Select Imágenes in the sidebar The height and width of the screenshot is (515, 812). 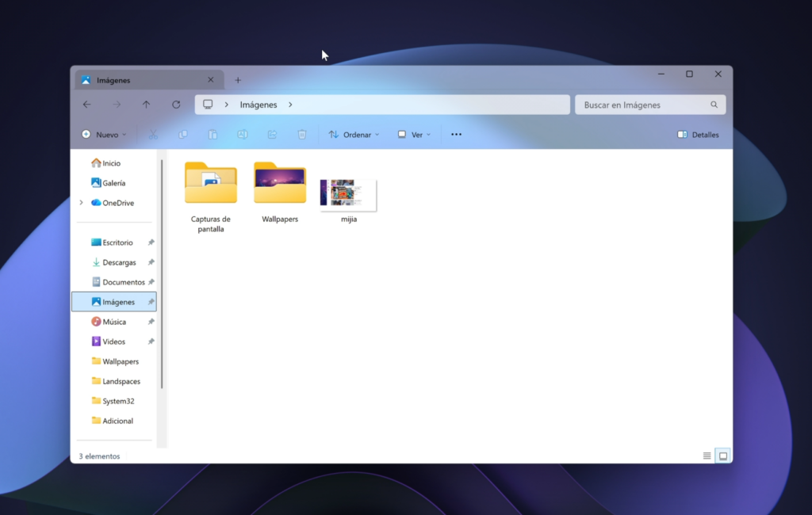coord(114,302)
